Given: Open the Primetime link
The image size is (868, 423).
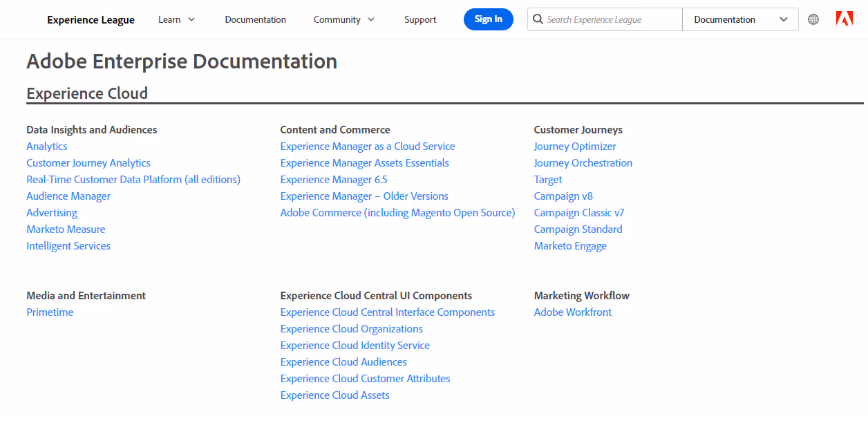Looking at the screenshot, I should [50, 312].
